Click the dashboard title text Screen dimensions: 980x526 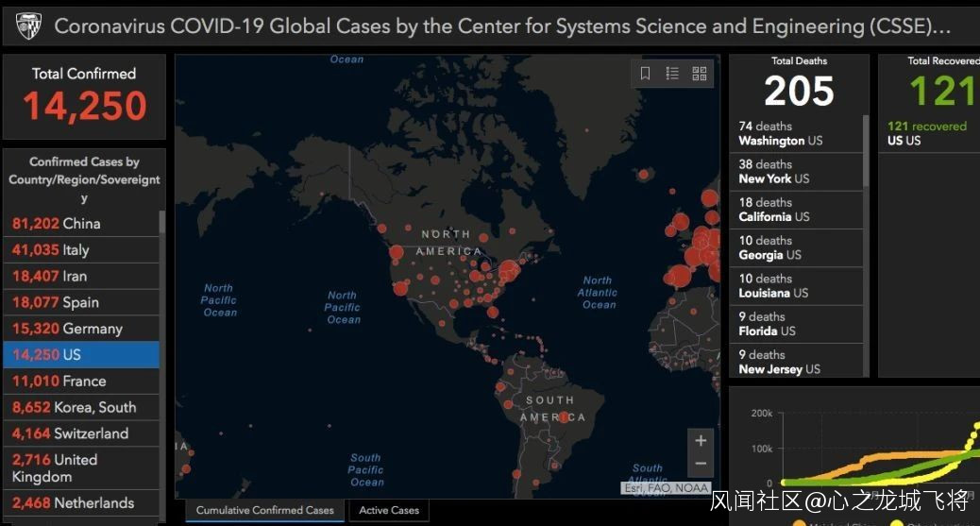pyautogui.click(x=502, y=26)
